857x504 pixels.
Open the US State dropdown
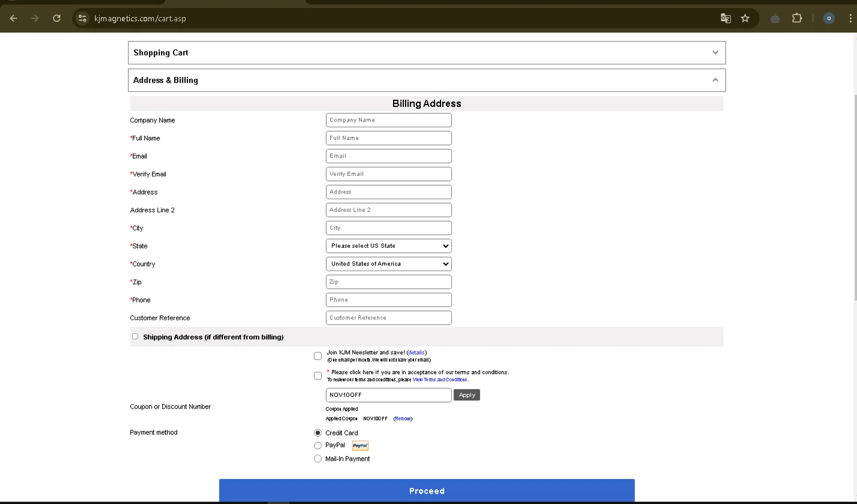pyautogui.click(x=389, y=246)
